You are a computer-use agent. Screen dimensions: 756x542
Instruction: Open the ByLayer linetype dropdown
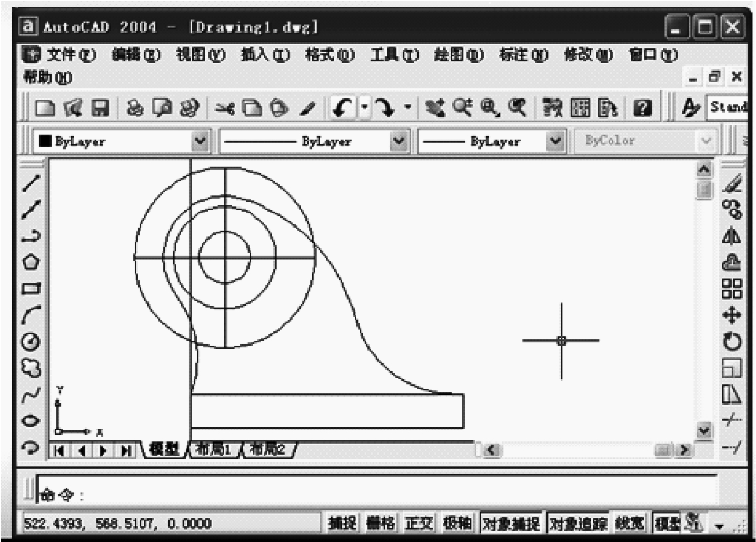coord(399,141)
